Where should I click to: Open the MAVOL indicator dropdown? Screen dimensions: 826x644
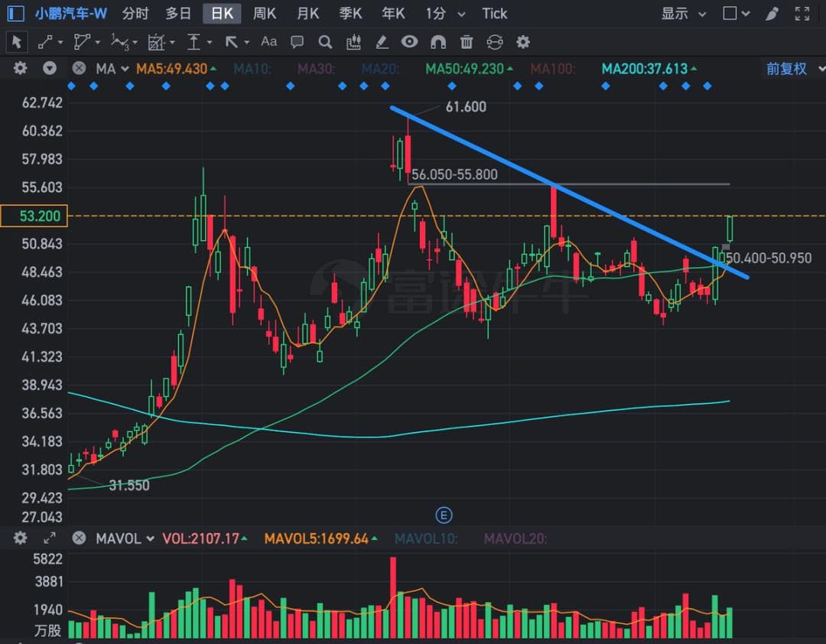point(125,538)
